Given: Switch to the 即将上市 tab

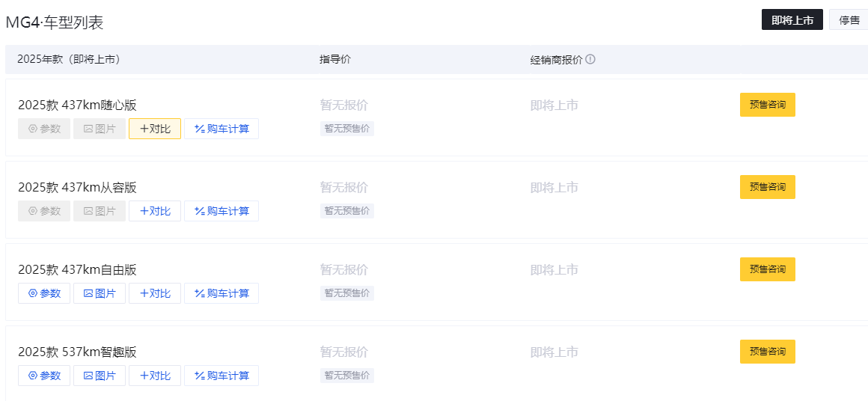Looking at the screenshot, I should pos(792,20).
